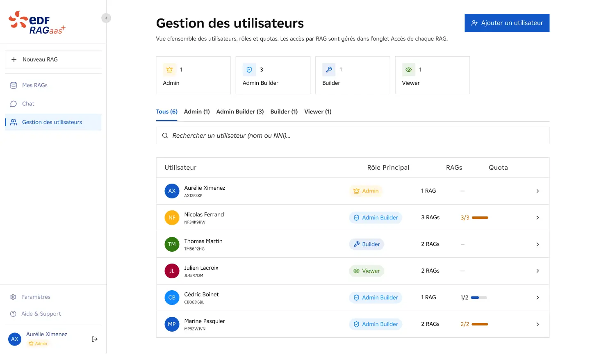This screenshot has height=364, width=599.
Task: Filter by the Viewer (1) tab
Action: [318, 111]
